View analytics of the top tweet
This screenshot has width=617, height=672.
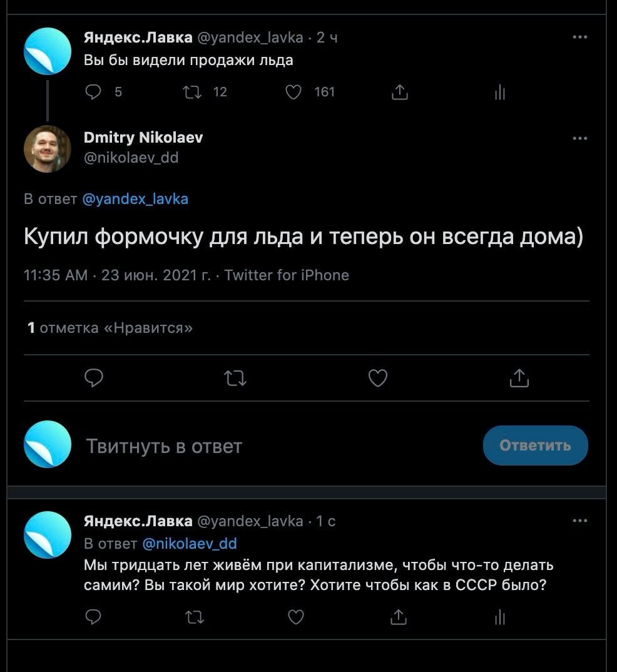tap(499, 93)
